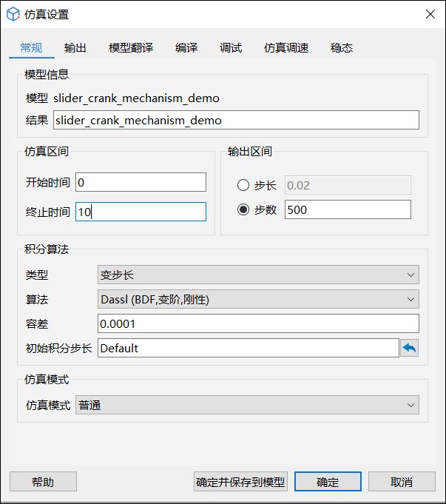446x504 pixels.
Task: Select the 步数 radio button
Action: 243,209
